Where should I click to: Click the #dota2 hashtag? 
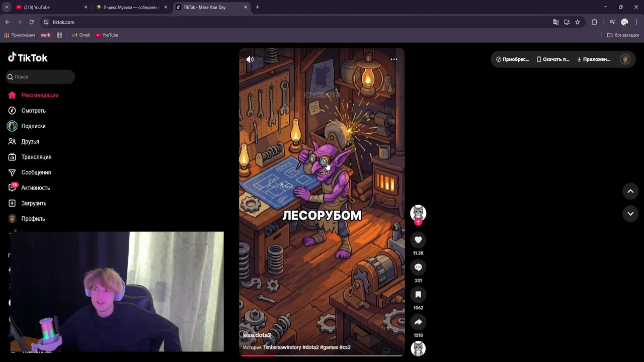click(x=310, y=347)
